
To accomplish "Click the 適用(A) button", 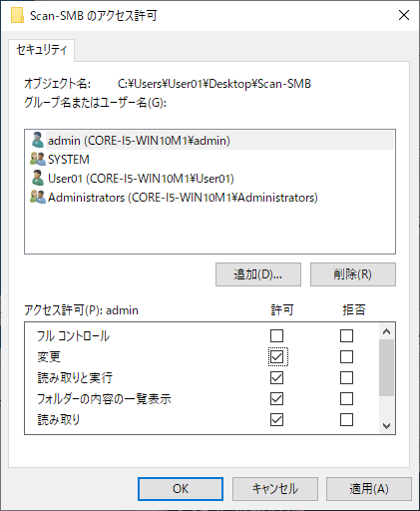I will (x=369, y=489).
